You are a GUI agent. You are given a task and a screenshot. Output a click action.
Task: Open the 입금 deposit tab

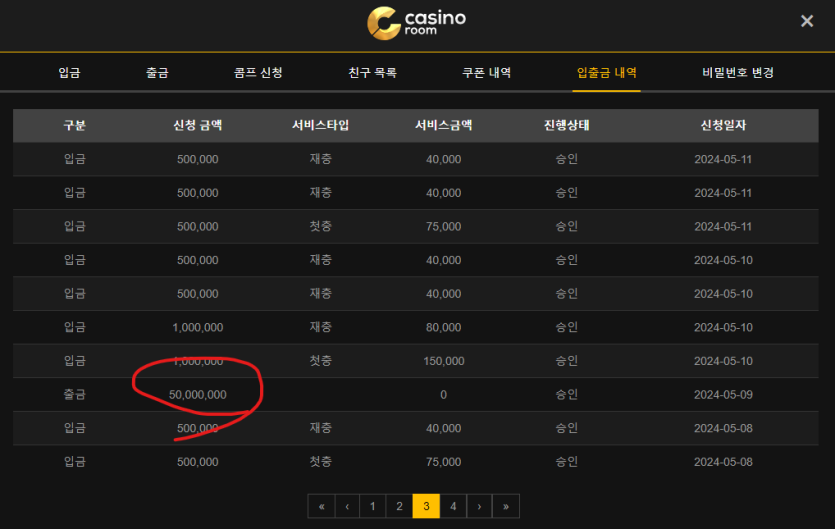69,73
